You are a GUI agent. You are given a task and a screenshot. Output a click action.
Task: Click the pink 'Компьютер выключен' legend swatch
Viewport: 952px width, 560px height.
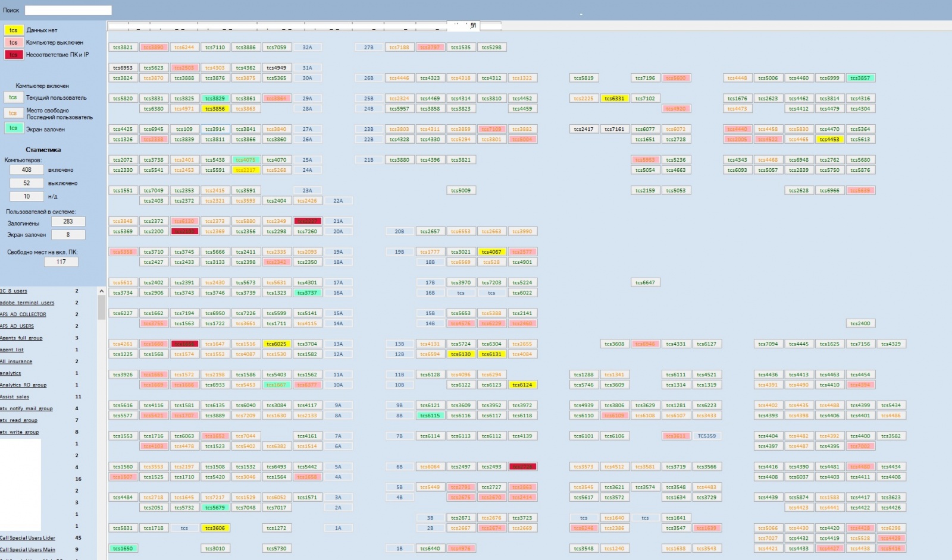13,43
